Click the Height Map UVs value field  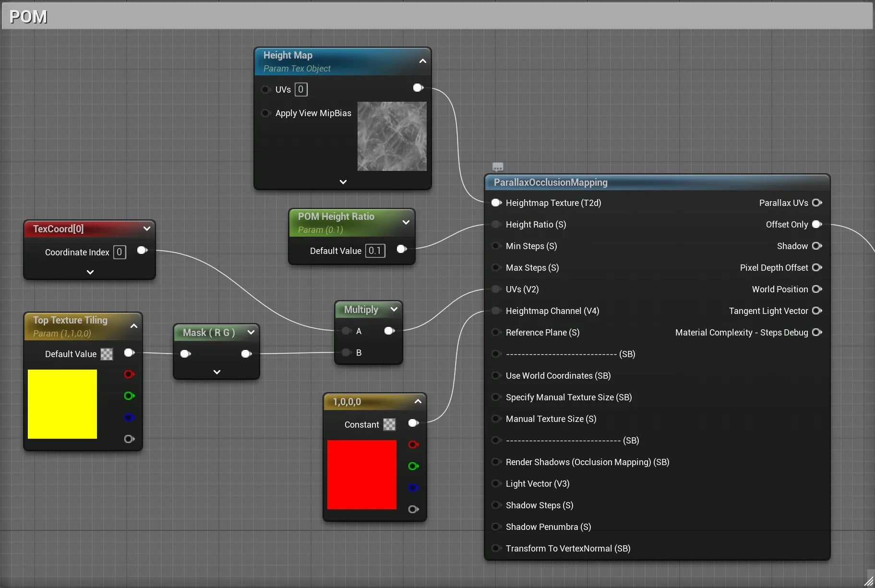pyautogui.click(x=301, y=89)
